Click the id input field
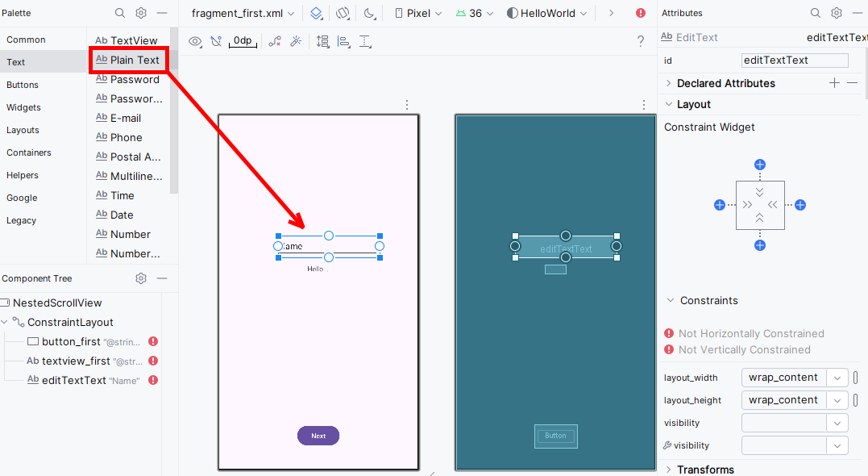868x476 pixels. click(795, 61)
